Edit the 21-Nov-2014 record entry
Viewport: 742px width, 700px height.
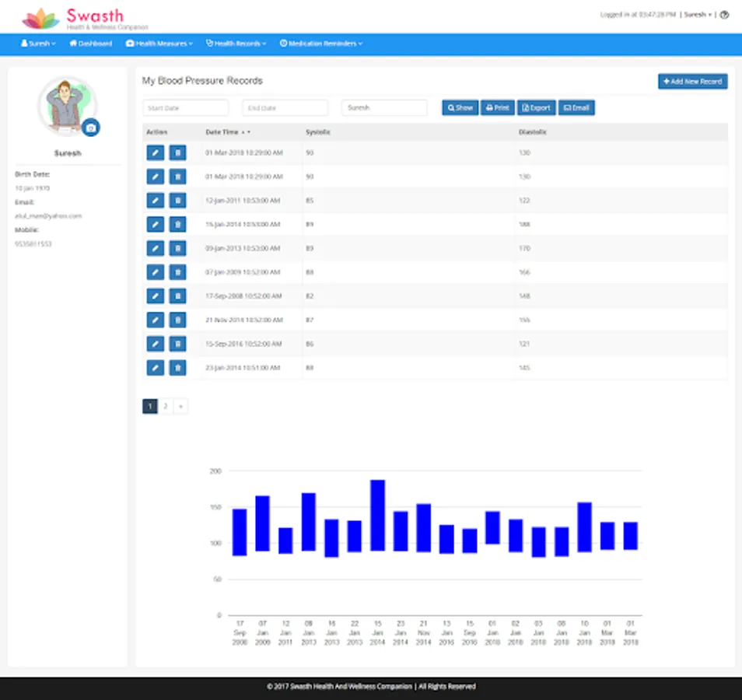[156, 320]
